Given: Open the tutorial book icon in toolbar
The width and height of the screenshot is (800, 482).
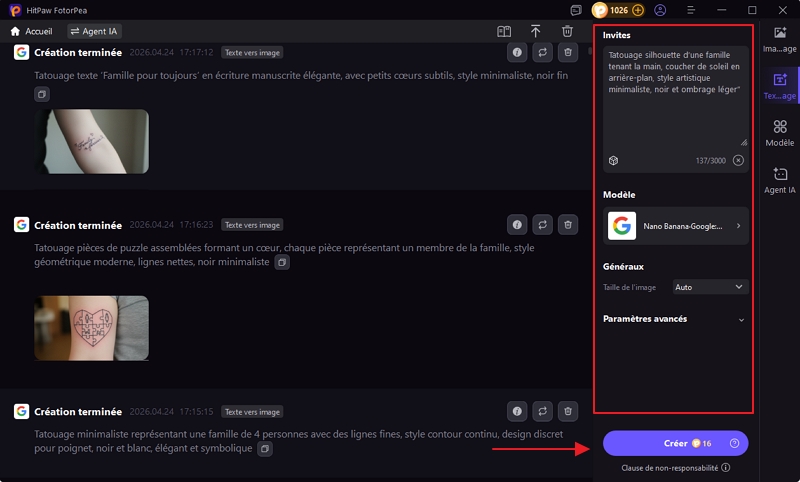Looking at the screenshot, I should click(x=504, y=32).
